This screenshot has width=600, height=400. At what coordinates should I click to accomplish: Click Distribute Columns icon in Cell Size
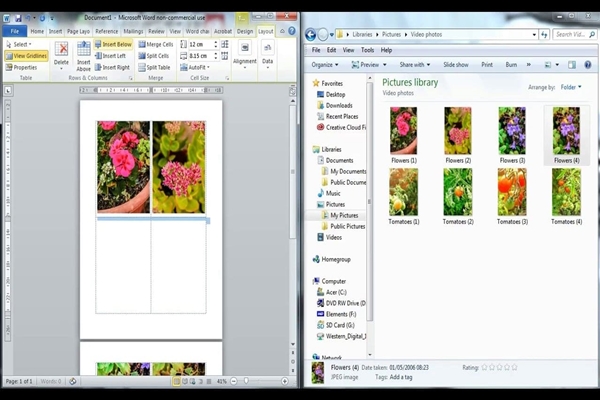225,56
